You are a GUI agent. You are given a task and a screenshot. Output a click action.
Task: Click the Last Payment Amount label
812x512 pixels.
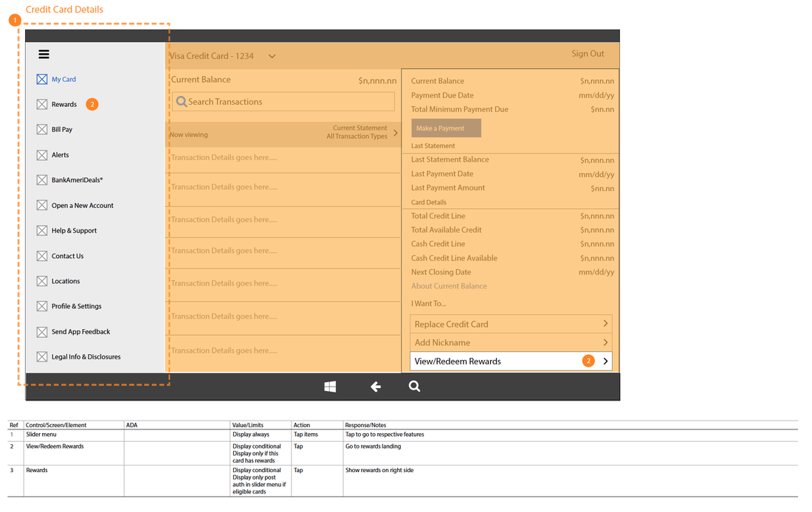click(448, 188)
